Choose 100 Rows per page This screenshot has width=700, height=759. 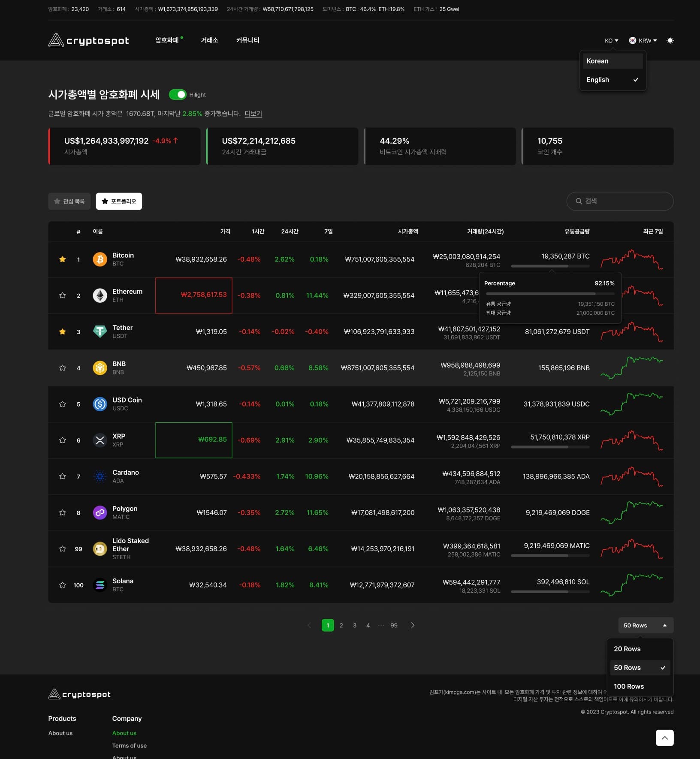(640, 687)
